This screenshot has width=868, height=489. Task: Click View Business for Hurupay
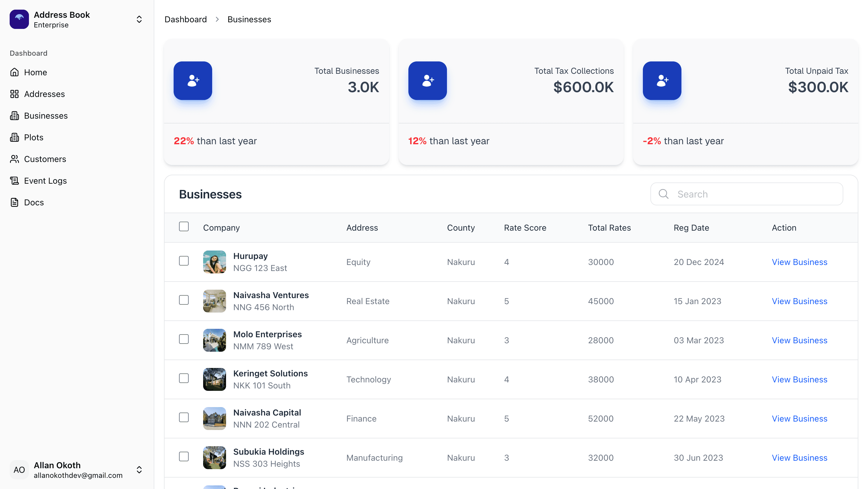pos(800,262)
